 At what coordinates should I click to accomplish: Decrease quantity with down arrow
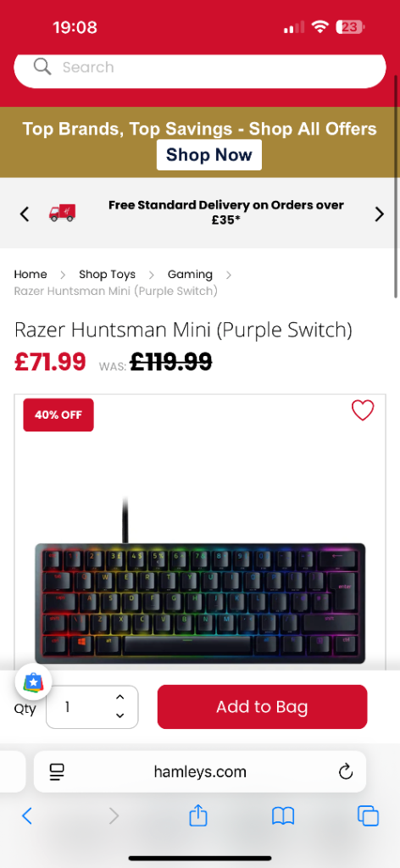tap(119, 715)
